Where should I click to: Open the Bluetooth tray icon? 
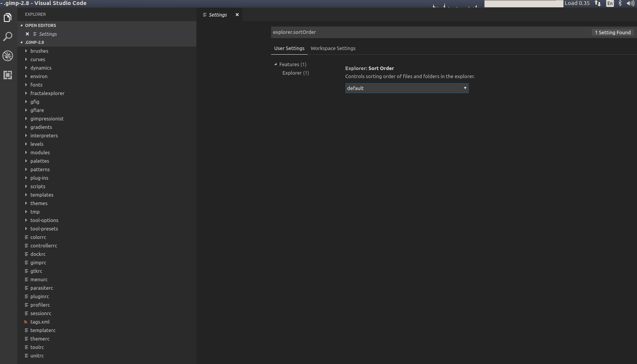coord(620,3)
